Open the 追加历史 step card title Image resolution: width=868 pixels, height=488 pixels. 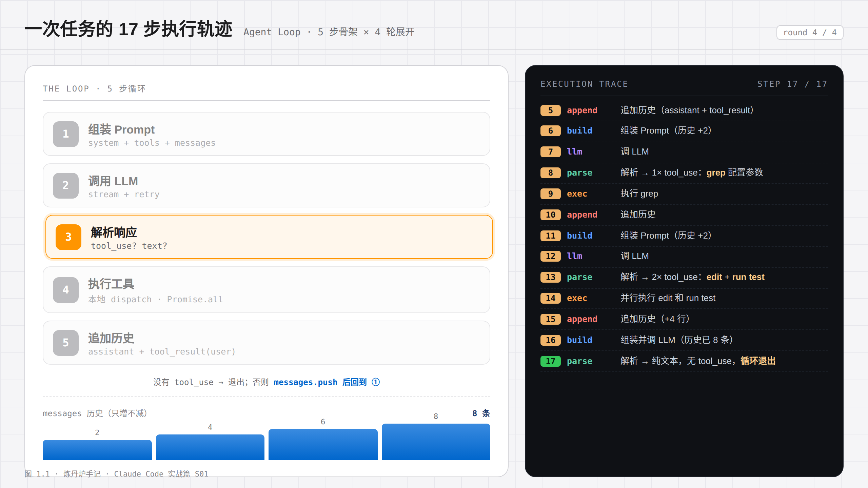pos(111,338)
